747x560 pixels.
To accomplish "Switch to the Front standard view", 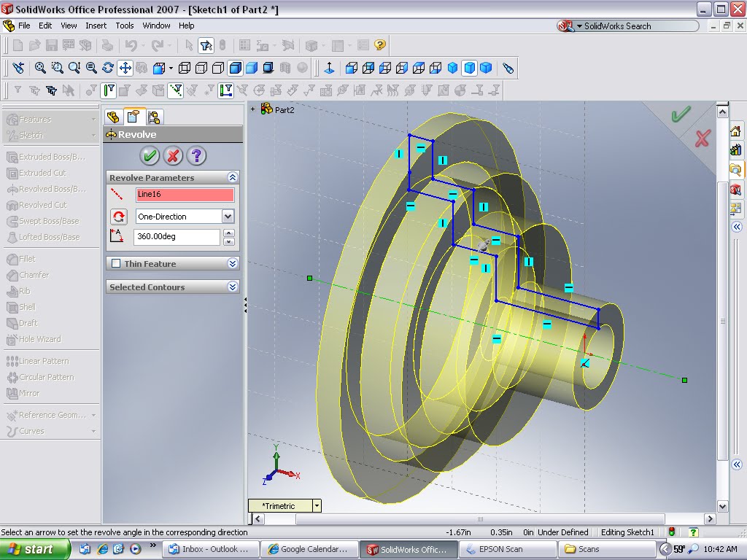I will click(x=352, y=68).
